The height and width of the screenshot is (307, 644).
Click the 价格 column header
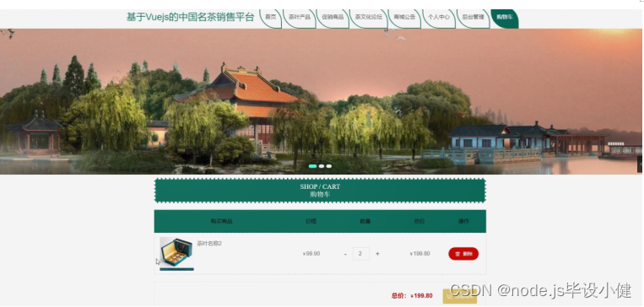(311, 221)
